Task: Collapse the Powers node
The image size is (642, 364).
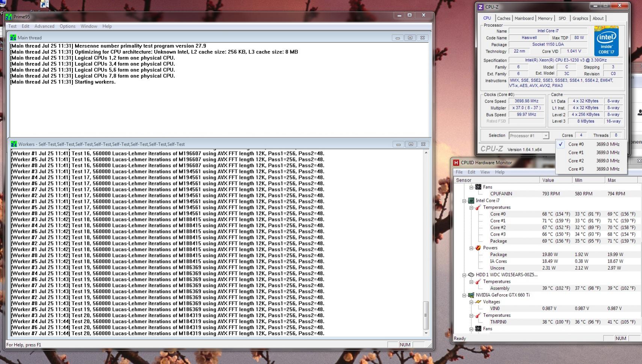Action: [471, 248]
